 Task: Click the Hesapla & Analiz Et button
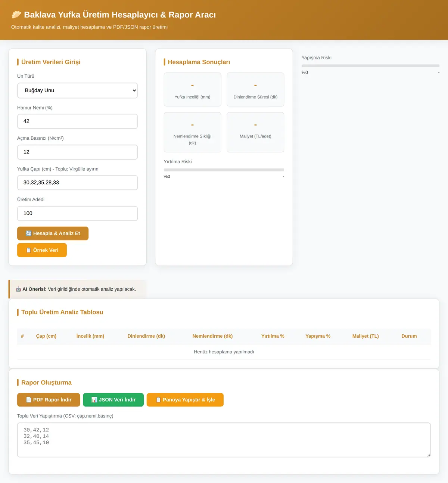[53, 233]
